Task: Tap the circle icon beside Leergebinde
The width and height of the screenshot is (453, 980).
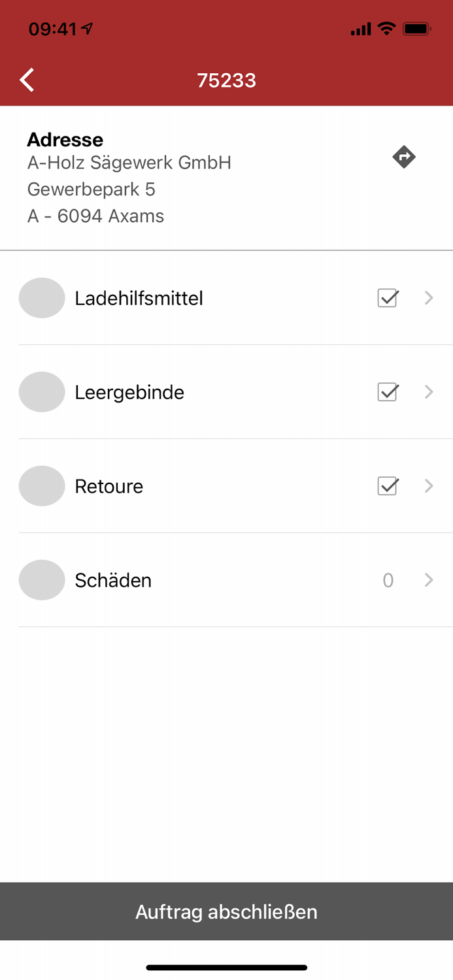Action: pyautogui.click(x=42, y=392)
